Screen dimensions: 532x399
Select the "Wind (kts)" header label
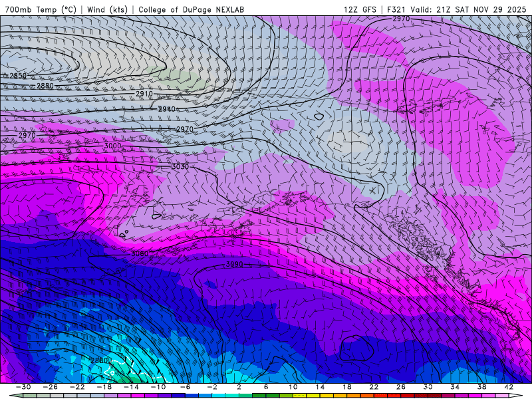pyautogui.click(x=107, y=9)
